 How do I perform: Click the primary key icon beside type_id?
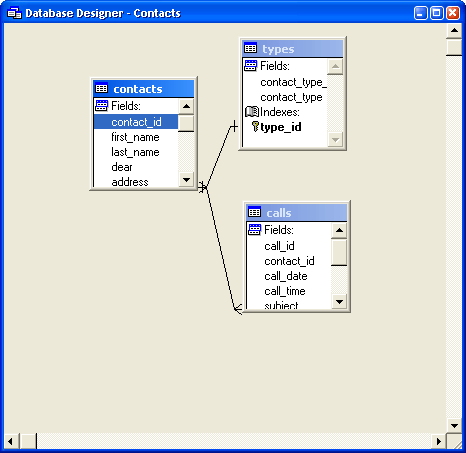pos(255,127)
